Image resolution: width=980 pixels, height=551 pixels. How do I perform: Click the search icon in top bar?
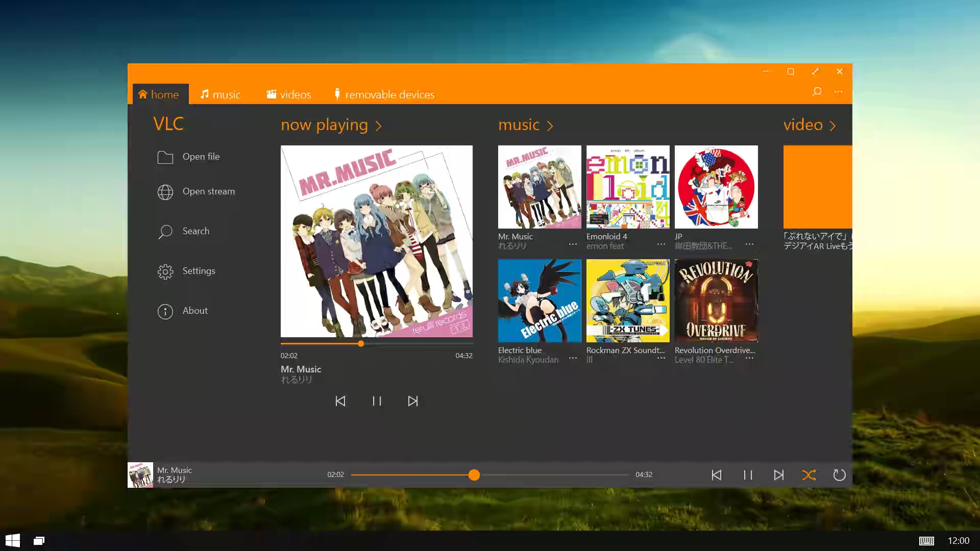pyautogui.click(x=817, y=91)
